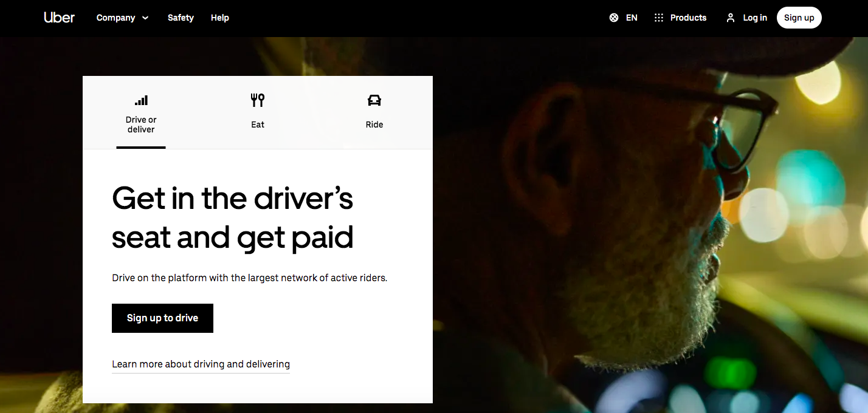Expand the chevron next to Company
Image resolution: width=868 pixels, height=413 pixels.
145,18
